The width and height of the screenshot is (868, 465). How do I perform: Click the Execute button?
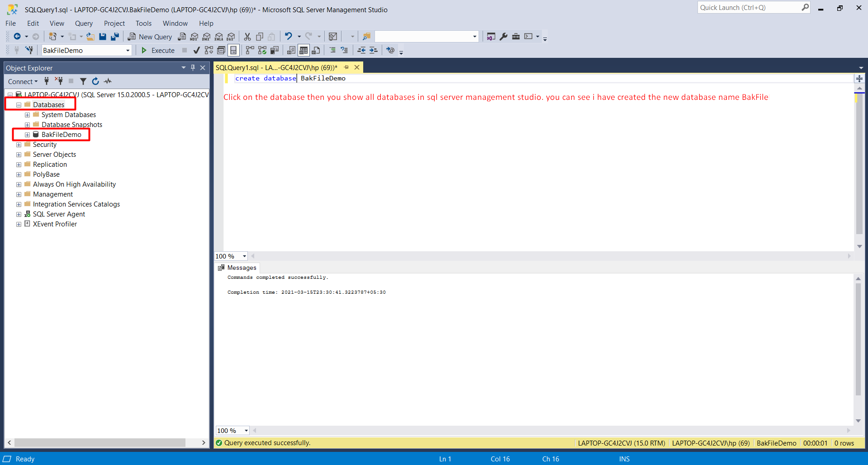(x=158, y=50)
